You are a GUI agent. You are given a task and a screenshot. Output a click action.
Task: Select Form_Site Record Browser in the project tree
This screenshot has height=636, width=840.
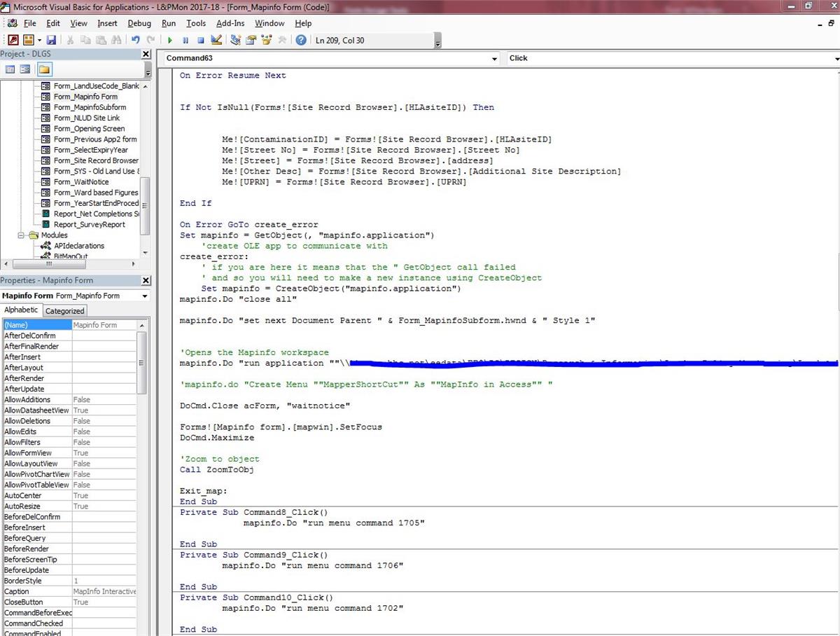click(x=96, y=160)
